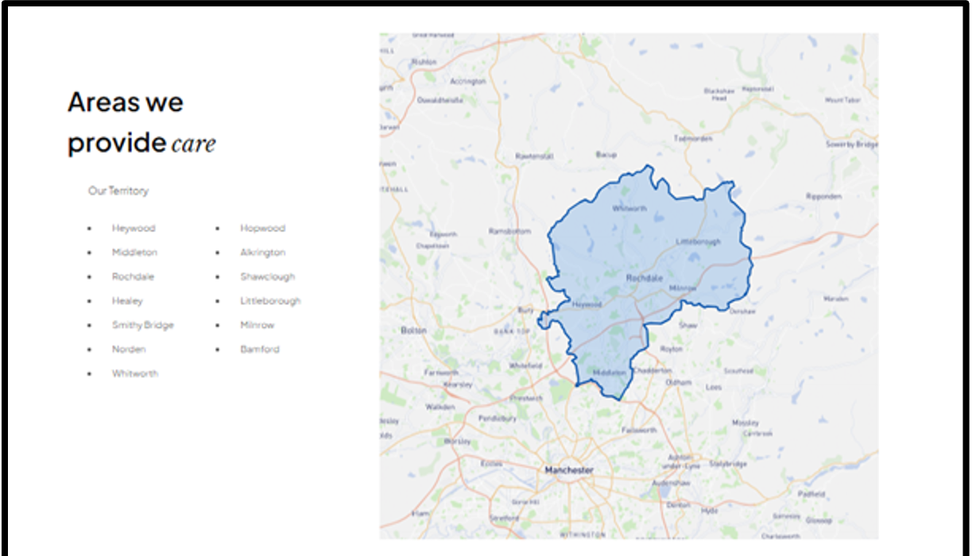
Task: Select Norden in the list
Action: [129, 349]
